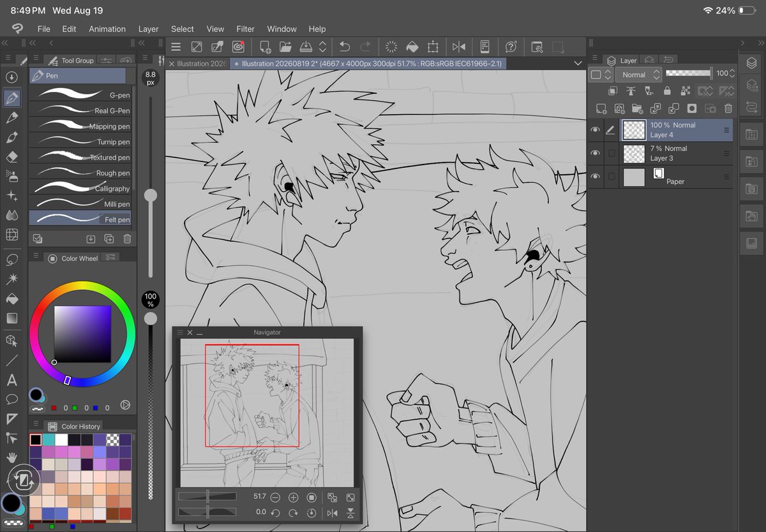Tick the checkbox beside Paper layer

tap(612, 177)
